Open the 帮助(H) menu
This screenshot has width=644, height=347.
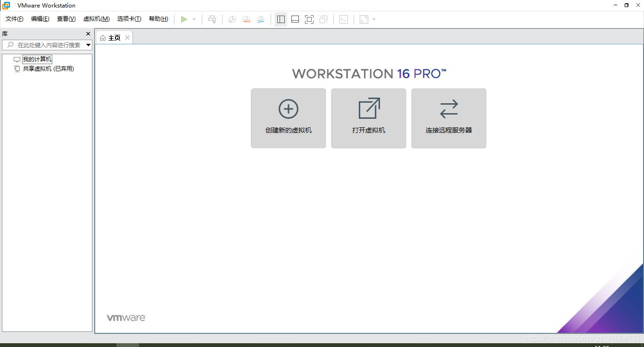point(158,19)
